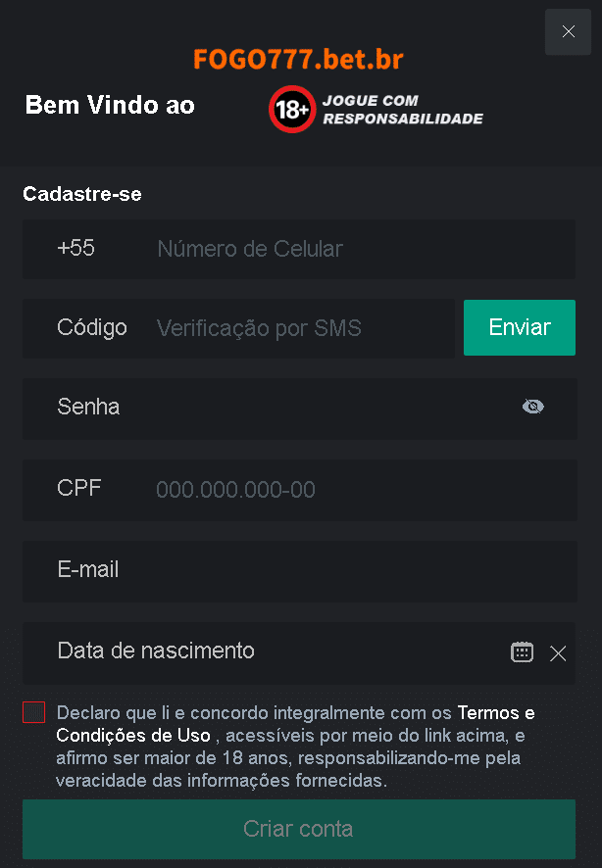Click the FOGO777.bet.br logo text
This screenshot has width=602, height=868.
click(299, 59)
